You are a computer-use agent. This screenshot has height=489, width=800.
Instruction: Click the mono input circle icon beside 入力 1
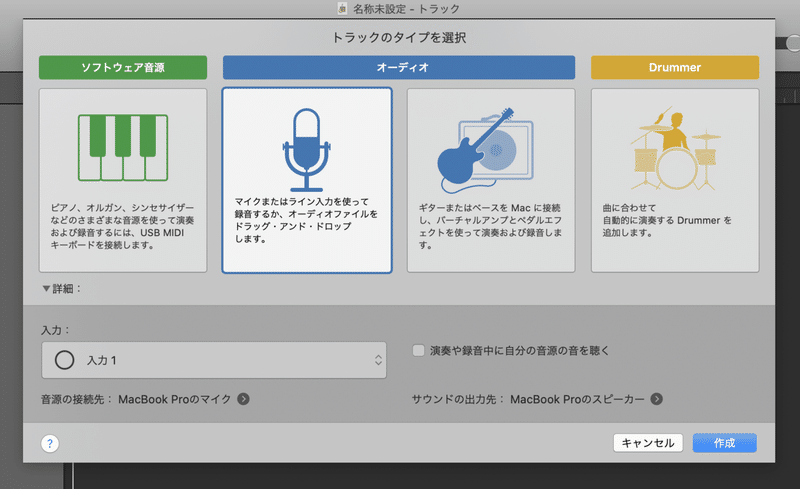pyautogui.click(x=64, y=360)
